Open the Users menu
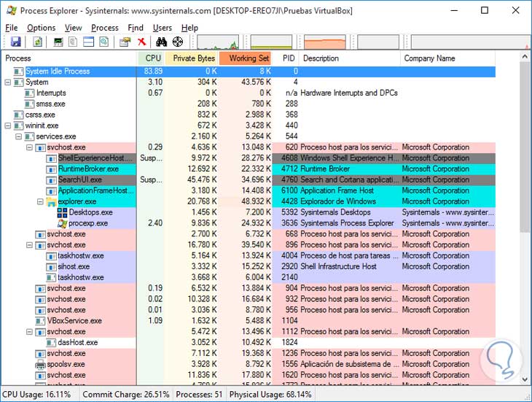Screen dimensions: 532x402 (163, 28)
